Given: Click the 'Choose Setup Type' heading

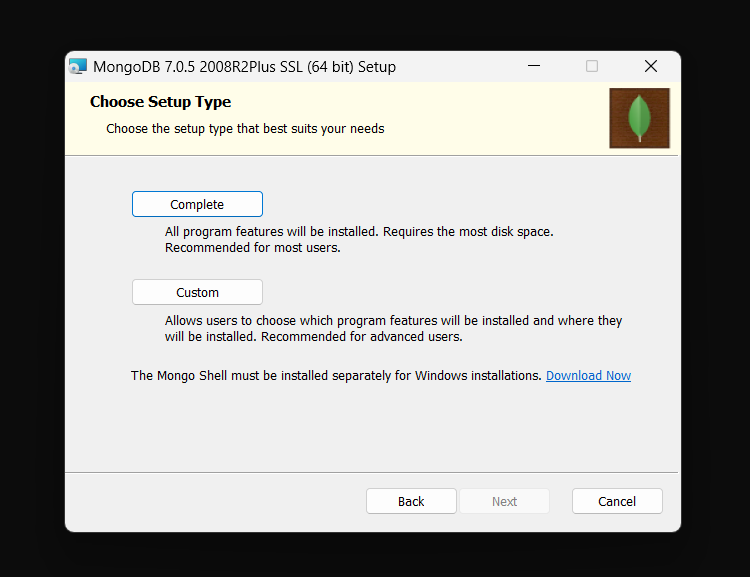Looking at the screenshot, I should pyautogui.click(x=160, y=101).
